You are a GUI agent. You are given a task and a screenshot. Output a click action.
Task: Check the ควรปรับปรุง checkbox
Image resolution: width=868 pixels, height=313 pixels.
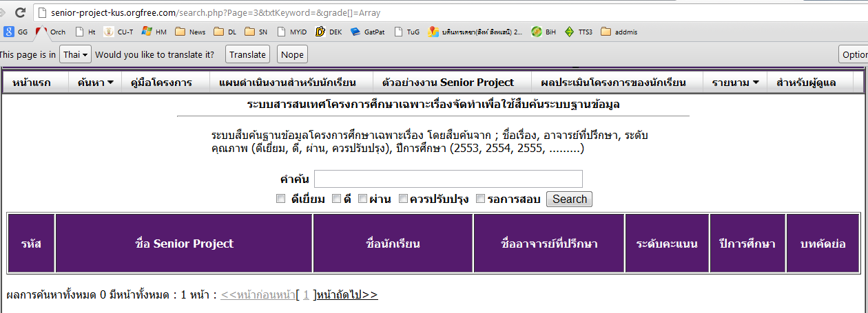click(x=403, y=199)
